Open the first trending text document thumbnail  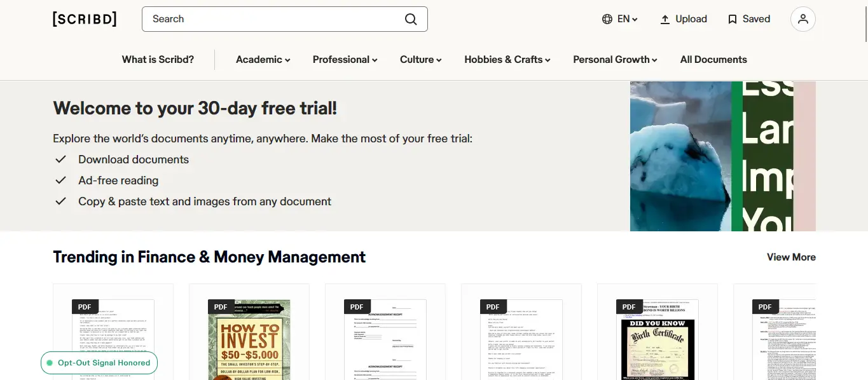(113, 340)
